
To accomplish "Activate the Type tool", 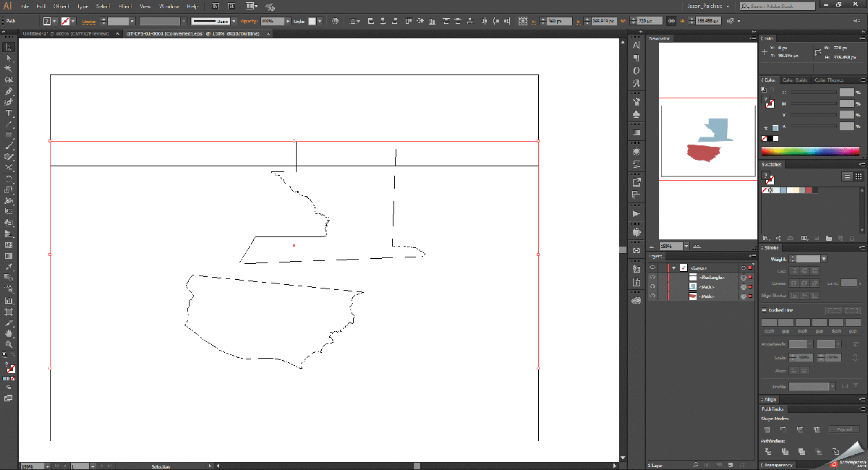I will pyautogui.click(x=9, y=114).
